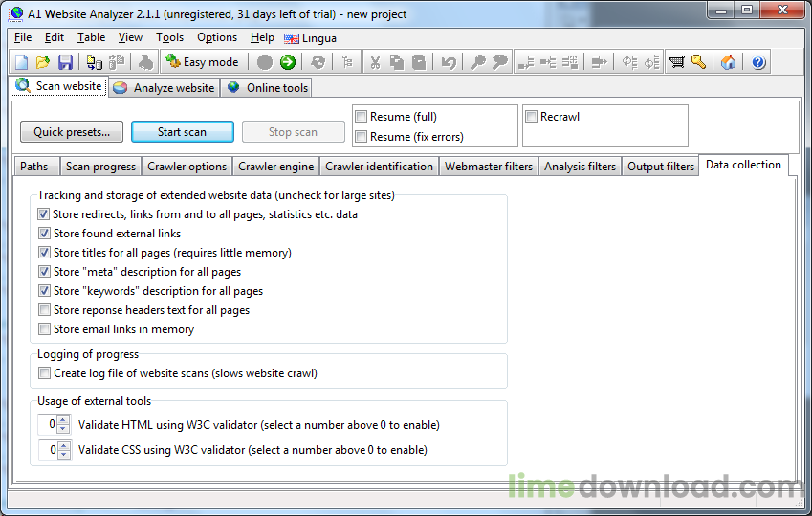Screen dimensions: 812x516
Task: Toggle Store meta description checkbox
Action: coord(45,272)
